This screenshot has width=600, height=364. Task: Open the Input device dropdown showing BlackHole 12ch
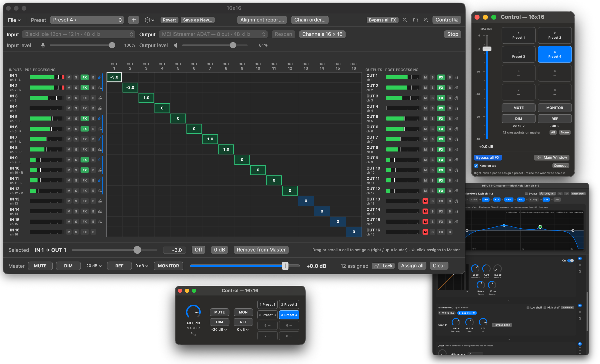78,34
